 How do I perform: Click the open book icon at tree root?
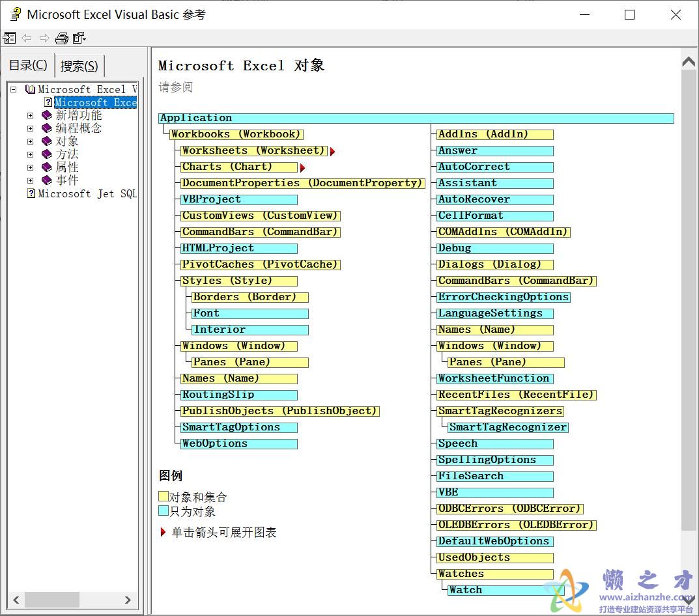coord(31,89)
